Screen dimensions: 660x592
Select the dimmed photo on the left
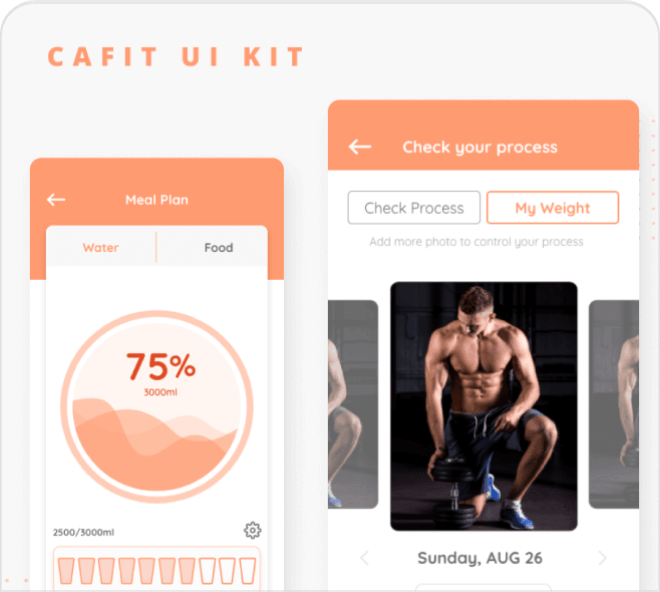point(353,404)
